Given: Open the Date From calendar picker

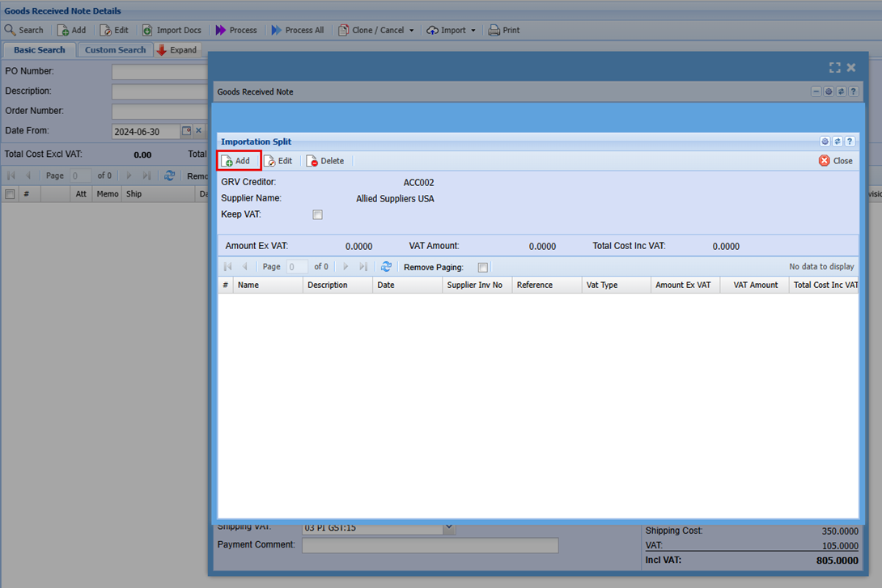Looking at the screenshot, I should (x=186, y=131).
